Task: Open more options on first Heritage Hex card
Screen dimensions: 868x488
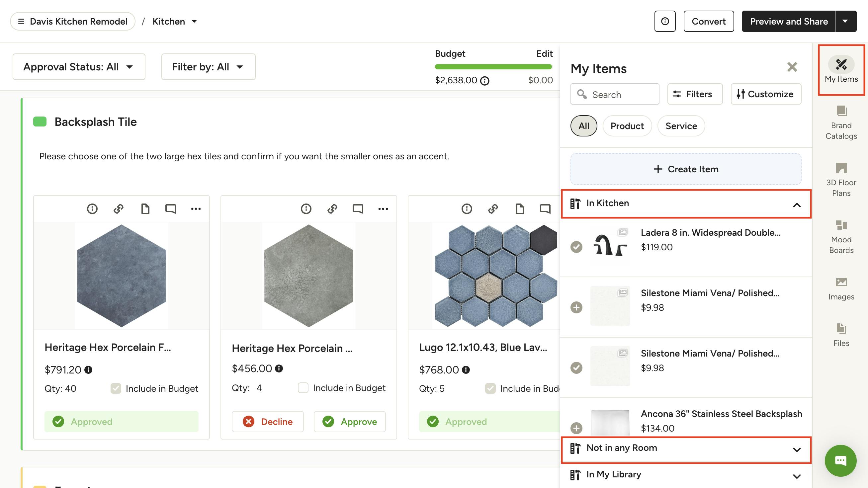Action: tap(196, 209)
